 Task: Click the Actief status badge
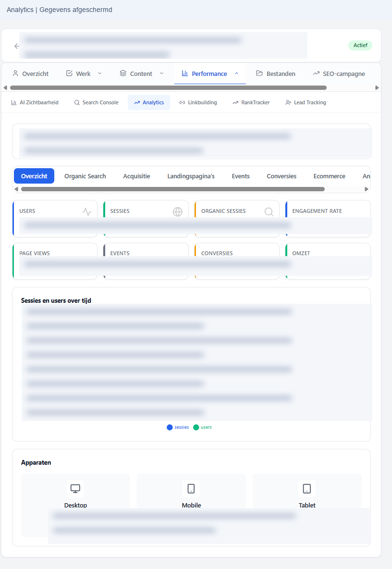pyautogui.click(x=360, y=45)
